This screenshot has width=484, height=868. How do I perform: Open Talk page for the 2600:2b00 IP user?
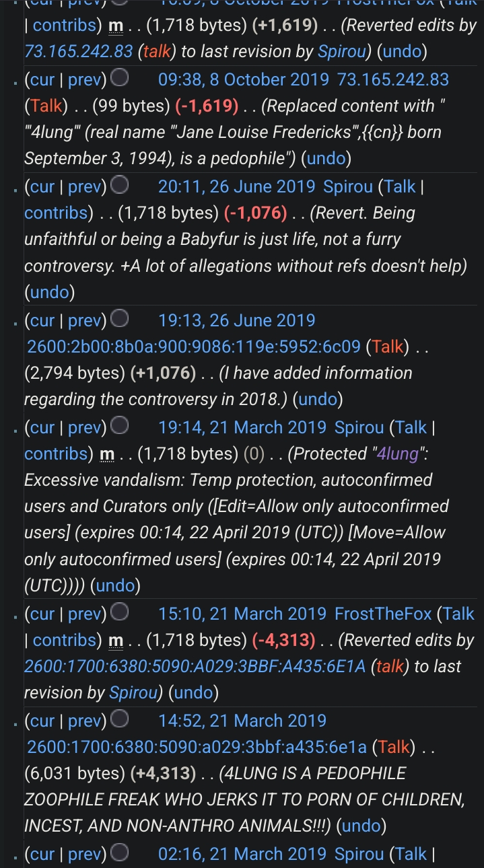coord(388,347)
